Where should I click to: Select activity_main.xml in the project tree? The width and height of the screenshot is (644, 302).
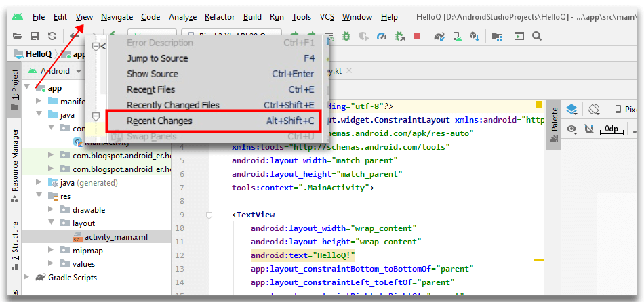[x=115, y=237]
